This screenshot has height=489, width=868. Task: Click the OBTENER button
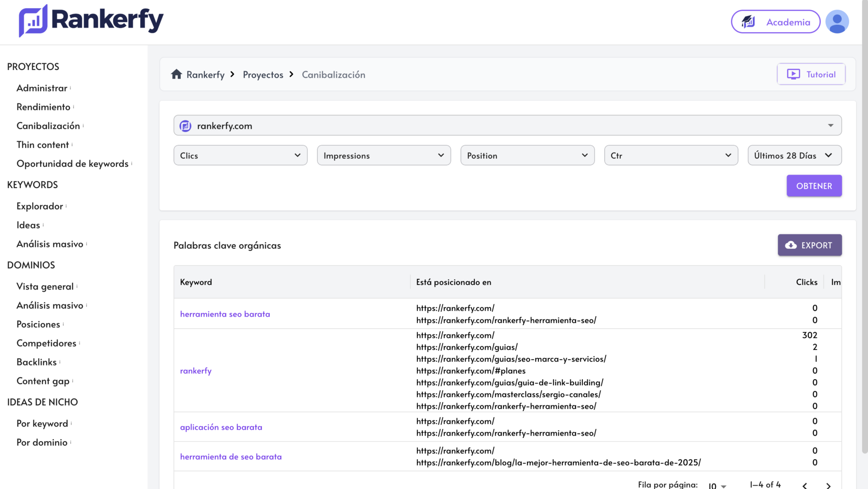(814, 186)
